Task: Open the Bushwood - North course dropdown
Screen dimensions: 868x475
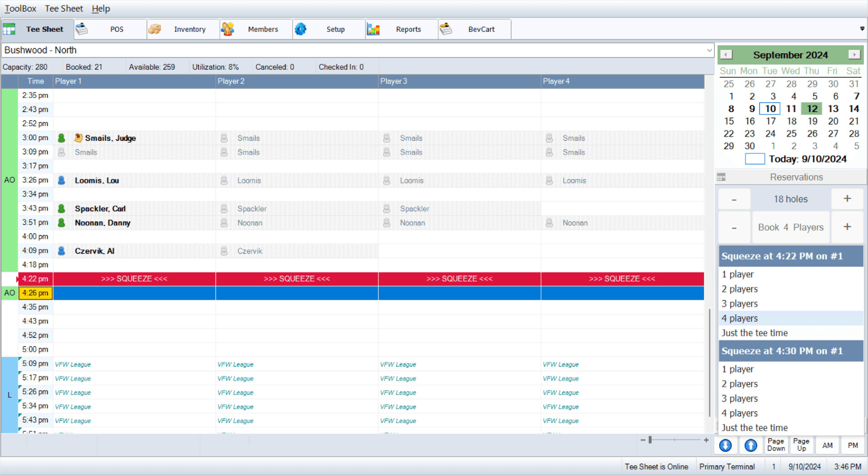Action: (709, 50)
